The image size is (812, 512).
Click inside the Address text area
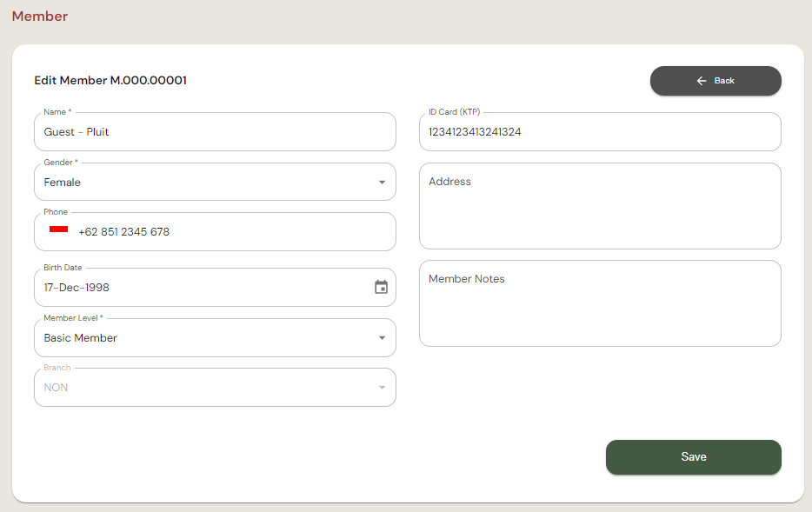[600, 207]
